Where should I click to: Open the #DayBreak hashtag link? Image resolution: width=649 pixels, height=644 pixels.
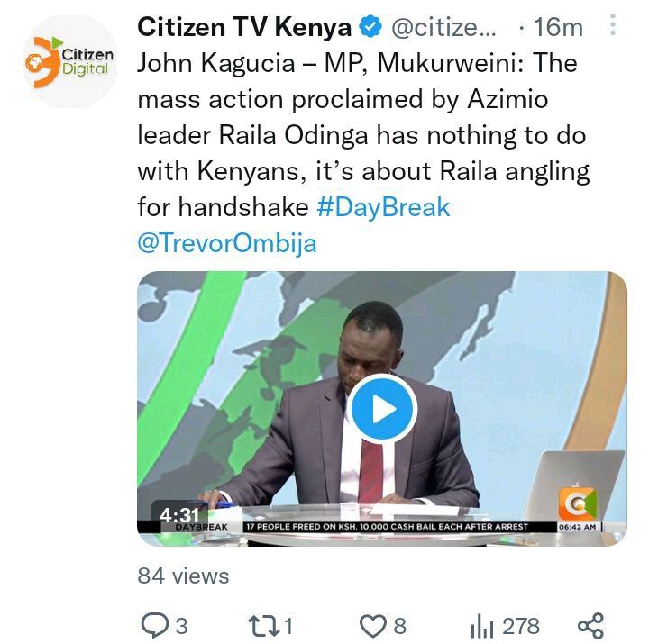383,207
